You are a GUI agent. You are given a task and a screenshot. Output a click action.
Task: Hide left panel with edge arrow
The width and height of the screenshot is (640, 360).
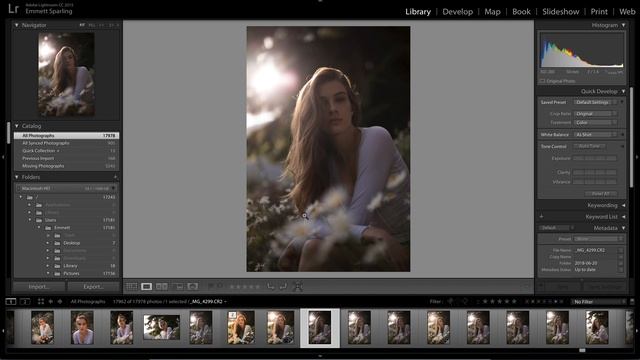click(3, 157)
